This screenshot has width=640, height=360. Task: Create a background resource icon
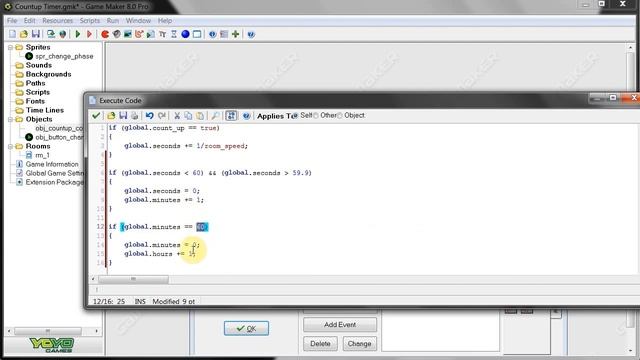click(x=128, y=34)
